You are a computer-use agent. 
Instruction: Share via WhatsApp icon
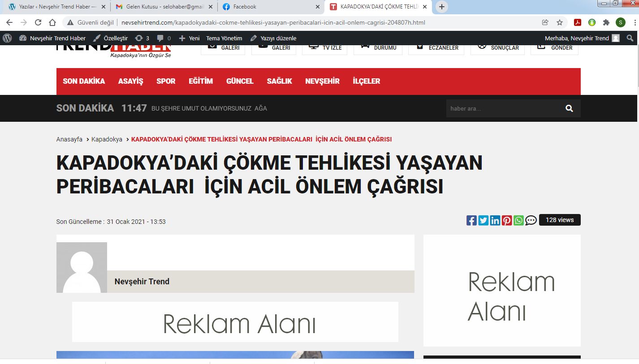pos(518,220)
